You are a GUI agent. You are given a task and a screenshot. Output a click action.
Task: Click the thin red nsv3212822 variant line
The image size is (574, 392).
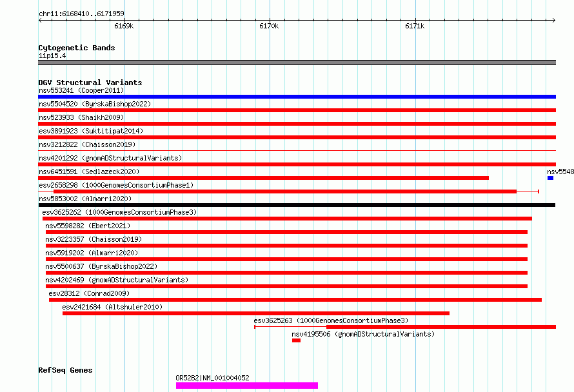point(297,150)
